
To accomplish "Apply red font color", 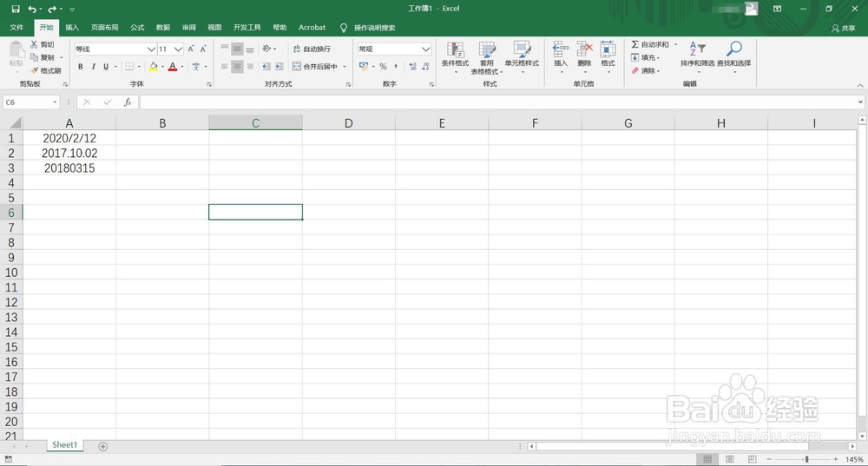I will (x=173, y=67).
